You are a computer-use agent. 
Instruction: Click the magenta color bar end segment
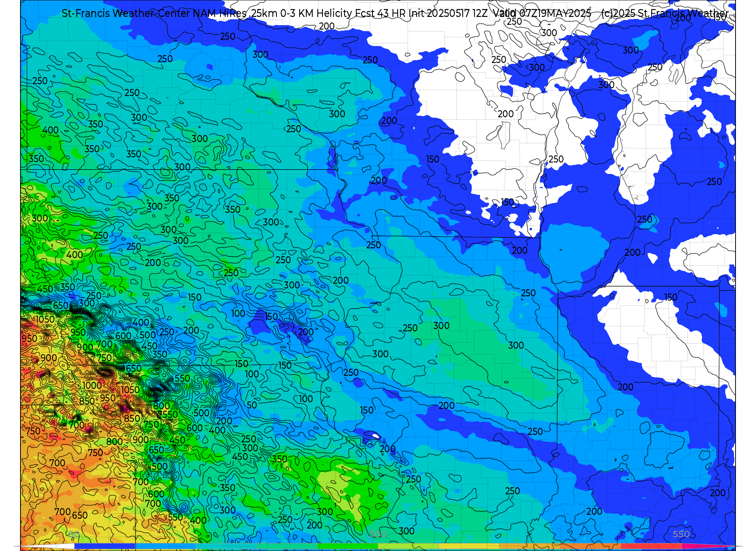tap(705, 546)
